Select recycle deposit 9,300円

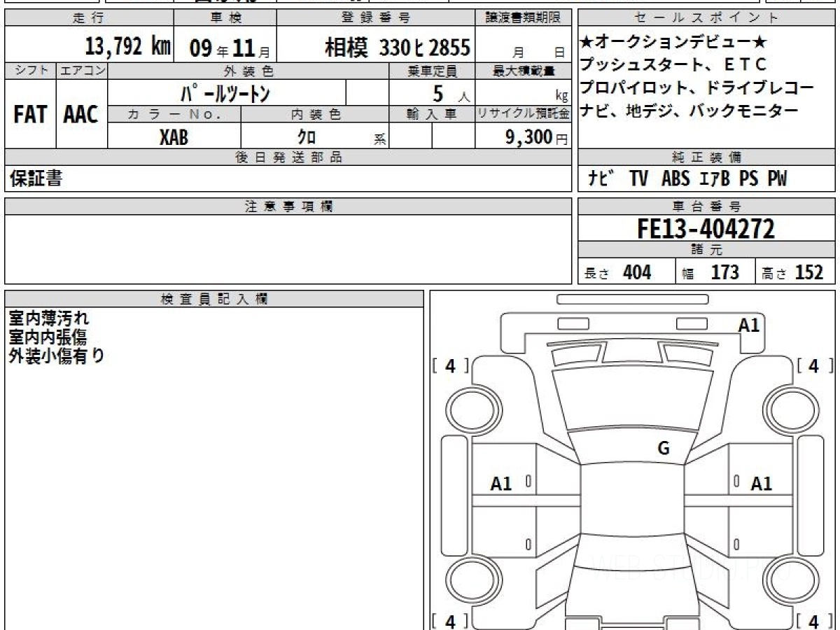(537, 137)
